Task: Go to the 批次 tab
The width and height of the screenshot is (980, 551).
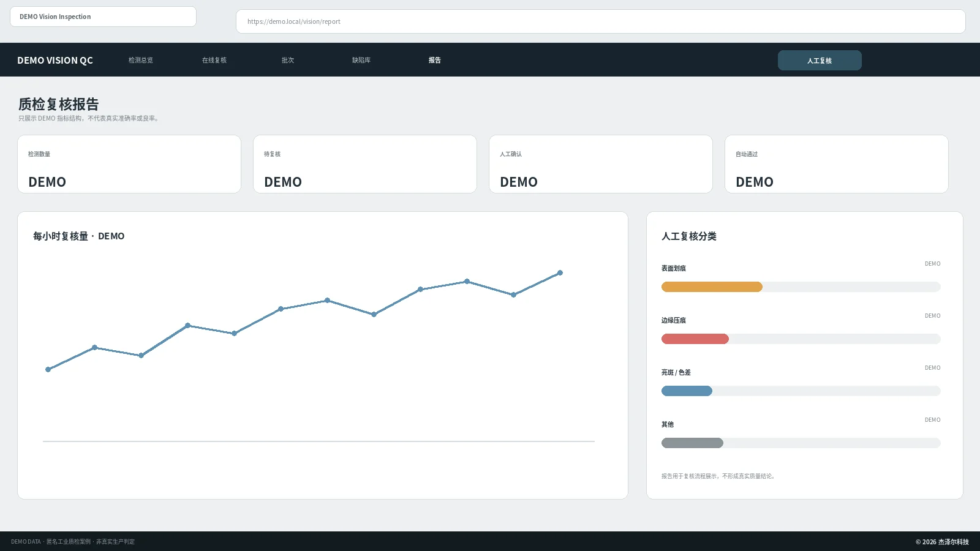Action: pyautogui.click(x=288, y=60)
